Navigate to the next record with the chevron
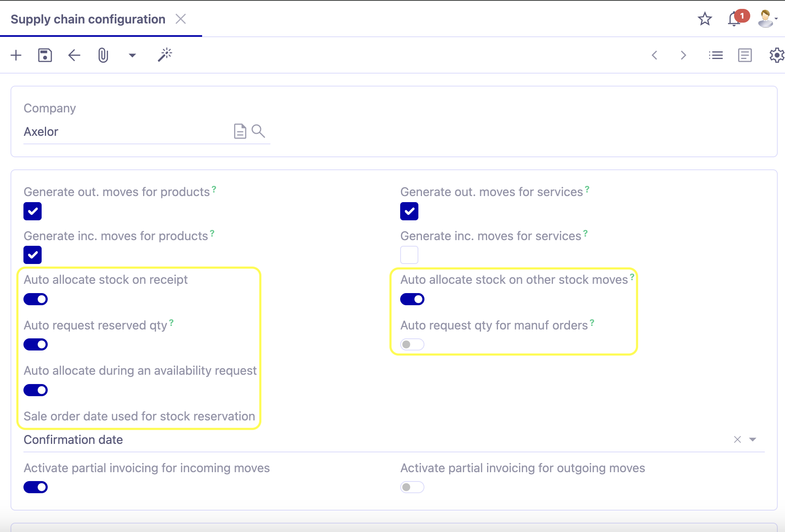The width and height of the screenshot is (785, 532). (x=683, y=55)
